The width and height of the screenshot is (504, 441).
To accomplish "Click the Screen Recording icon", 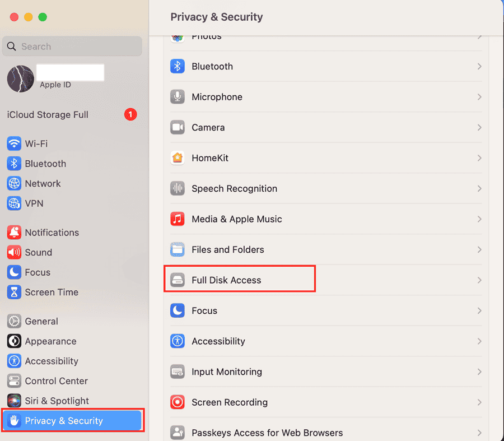I will (x=178, y=402).
